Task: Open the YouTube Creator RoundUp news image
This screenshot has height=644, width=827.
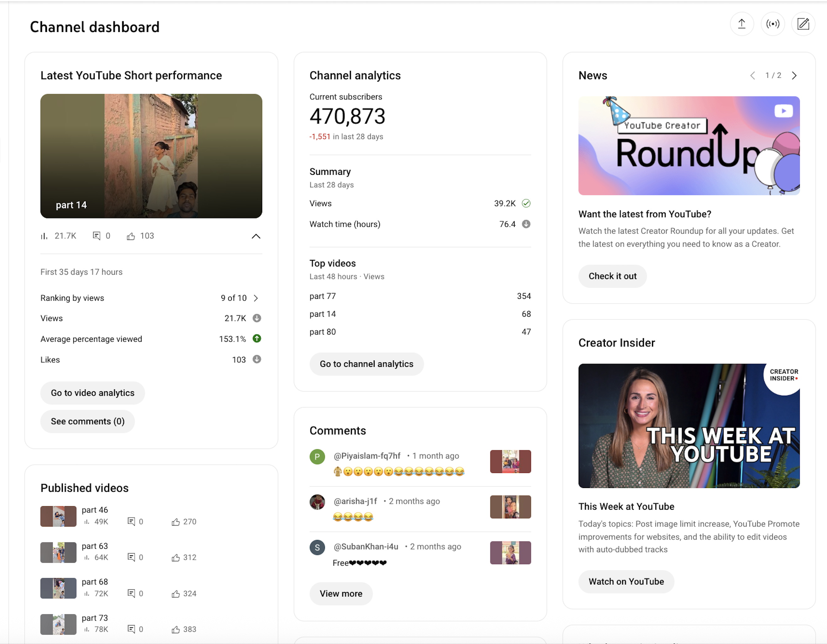Action: point(689,146)
